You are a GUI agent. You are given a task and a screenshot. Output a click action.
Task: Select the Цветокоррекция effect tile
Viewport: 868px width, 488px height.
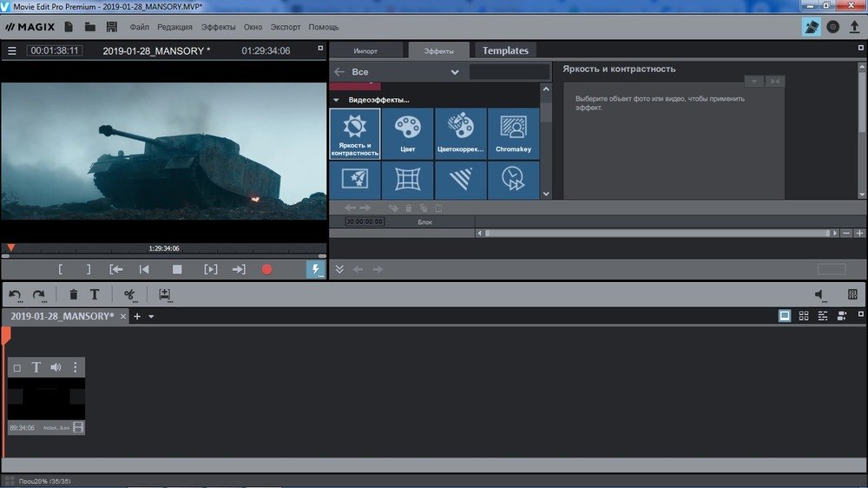461,134
